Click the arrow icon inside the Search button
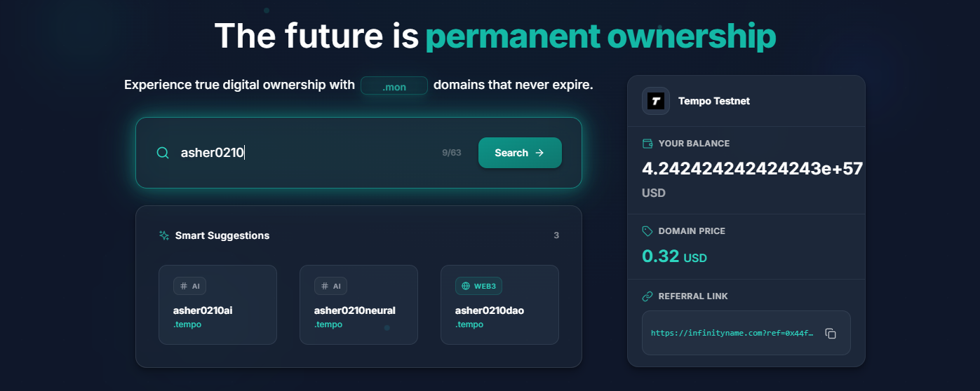Viewport: 980px width, 391px height. click(539, 153)
